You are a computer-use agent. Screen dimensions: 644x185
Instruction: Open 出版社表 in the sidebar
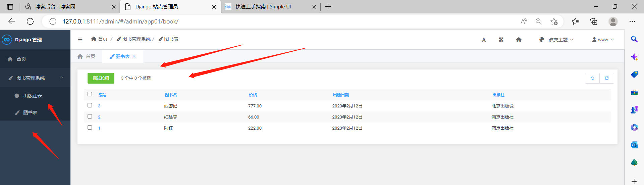pyautogui.click(x=35, y=96)
